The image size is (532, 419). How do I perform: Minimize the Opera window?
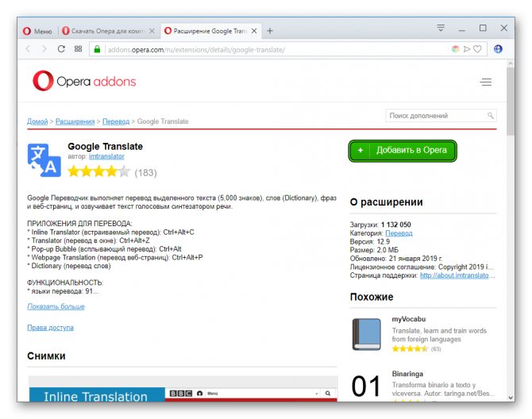[462, 29]
